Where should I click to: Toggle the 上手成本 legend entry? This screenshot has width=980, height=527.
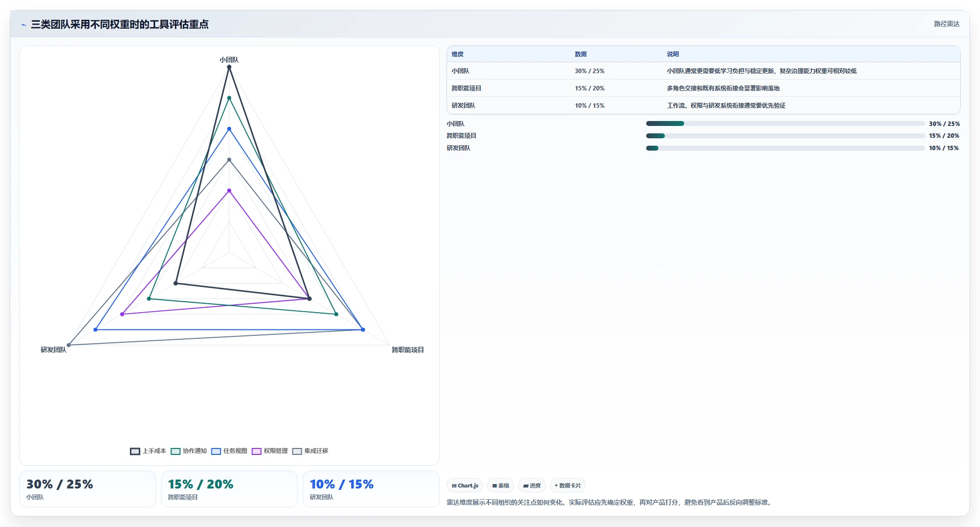point(148,451)
